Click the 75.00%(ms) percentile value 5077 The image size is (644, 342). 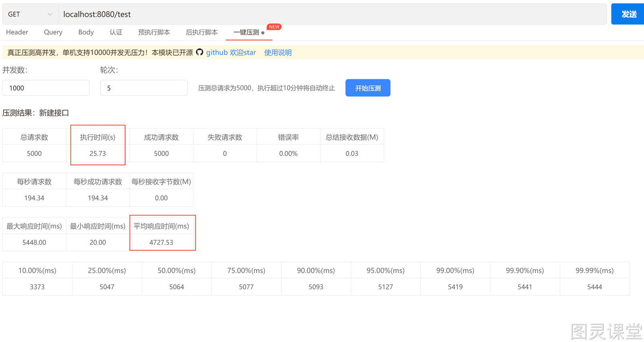pyautogui.click(x=246, y=287)
